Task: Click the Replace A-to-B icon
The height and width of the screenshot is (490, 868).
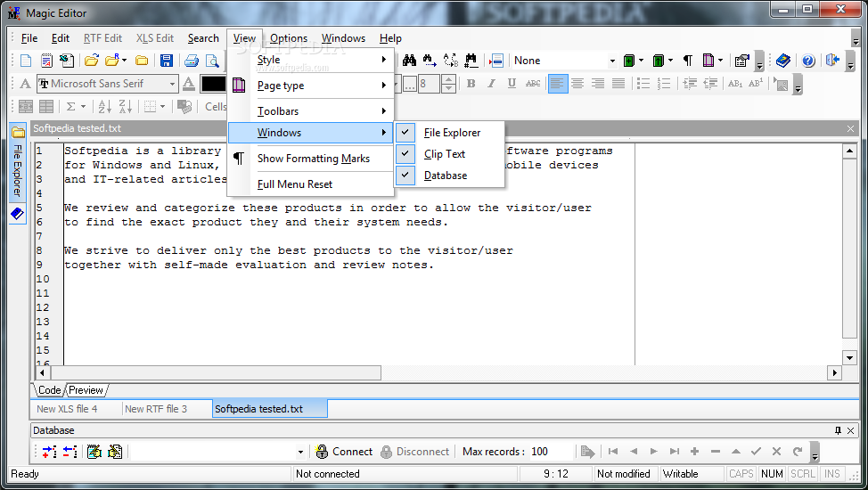Action: (x=451, y=61)
